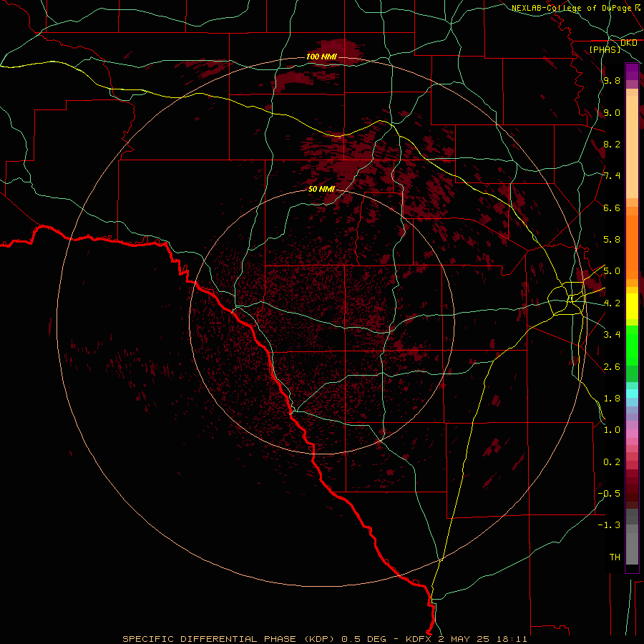Click the KDFX 2 MAY 25 18:11 timestamp

[x=467, y=639]
